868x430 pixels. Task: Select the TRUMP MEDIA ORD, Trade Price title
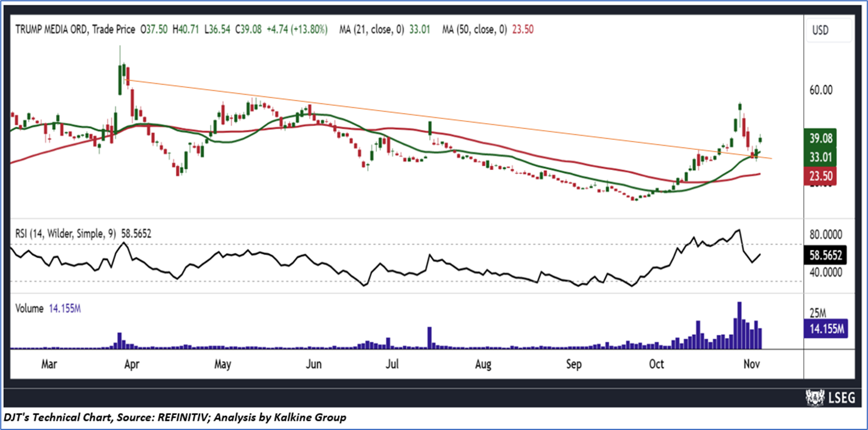[75, 29]
